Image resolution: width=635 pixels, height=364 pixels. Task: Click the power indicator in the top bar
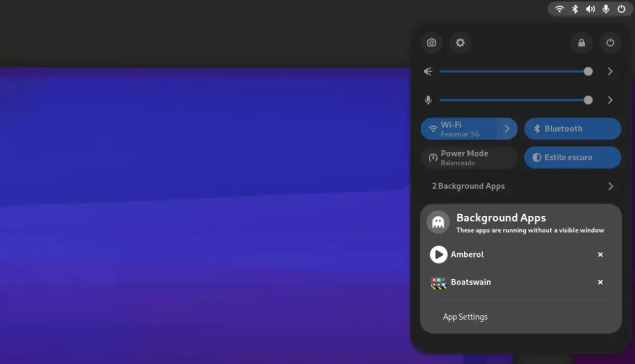pyautogui.click(x=621, y=9)
